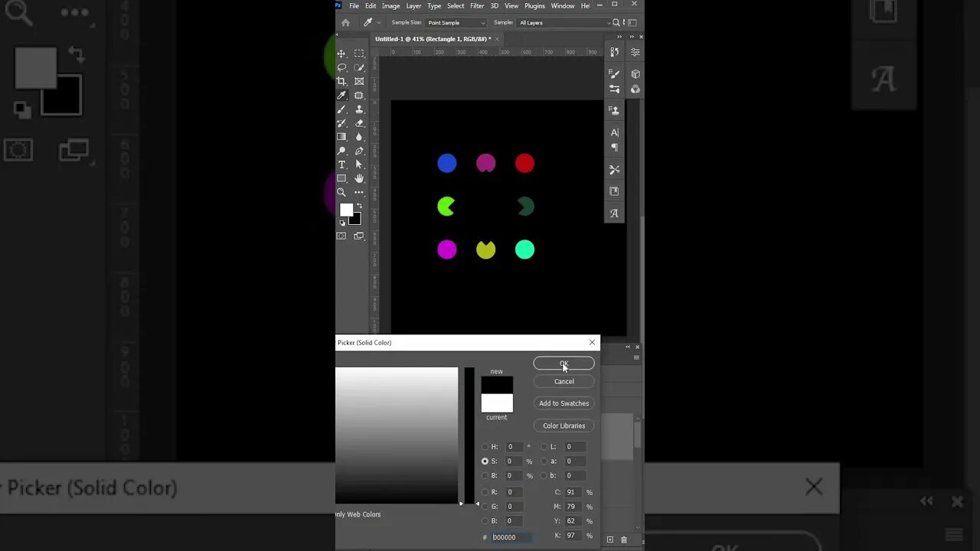Select the Rectangular Marquee tool
980x551 pixels.
coord(359,54)
